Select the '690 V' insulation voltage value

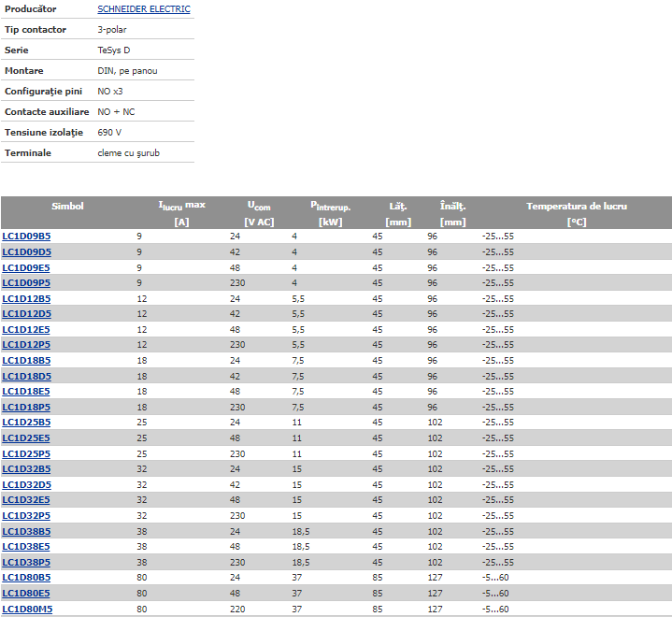click(109, 133)
